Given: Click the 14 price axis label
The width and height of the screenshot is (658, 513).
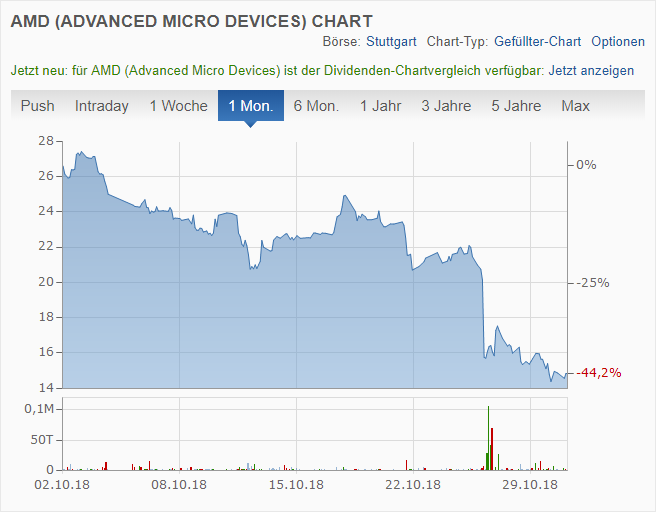Looking at the screenshot, I should point(46,387).
